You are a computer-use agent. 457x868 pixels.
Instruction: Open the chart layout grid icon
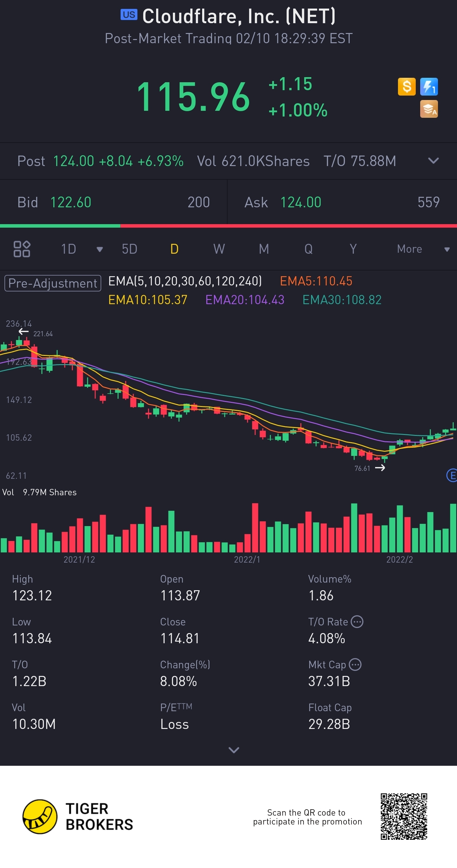22,249
